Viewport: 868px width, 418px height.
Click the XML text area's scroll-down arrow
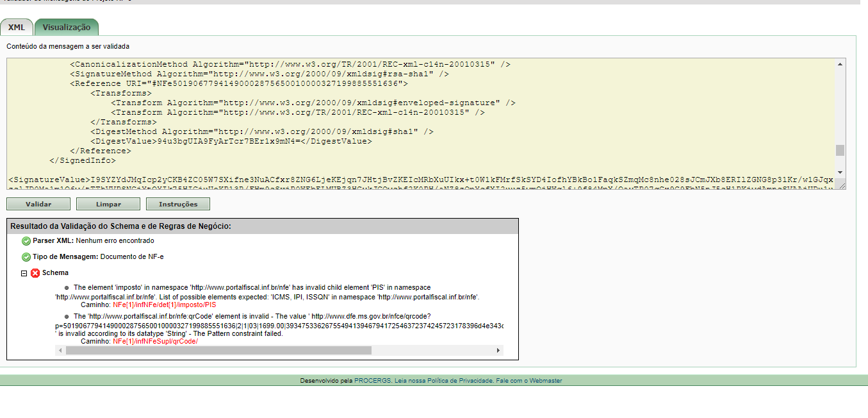pyautogui.click(x=840, y=173)
